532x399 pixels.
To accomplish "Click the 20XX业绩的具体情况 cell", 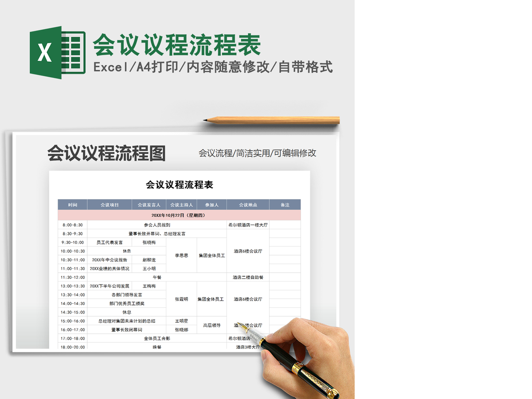I will pos(110,269).
